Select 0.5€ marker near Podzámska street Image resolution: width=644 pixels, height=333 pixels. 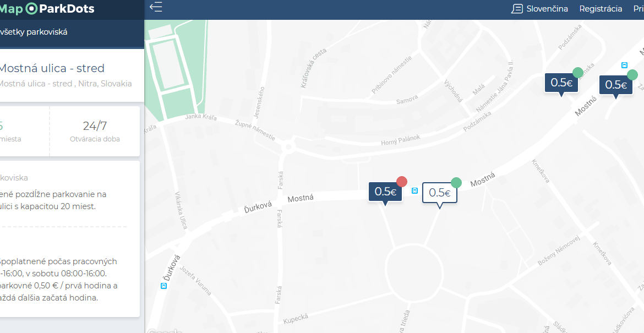click(561, 83)
